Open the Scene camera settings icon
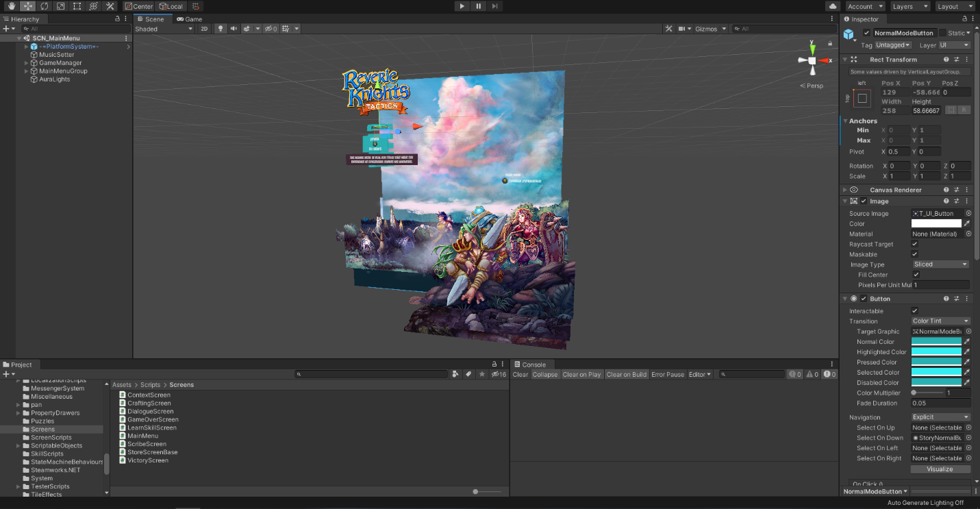Viewport: 980px width, 509px height. [681, 29]
